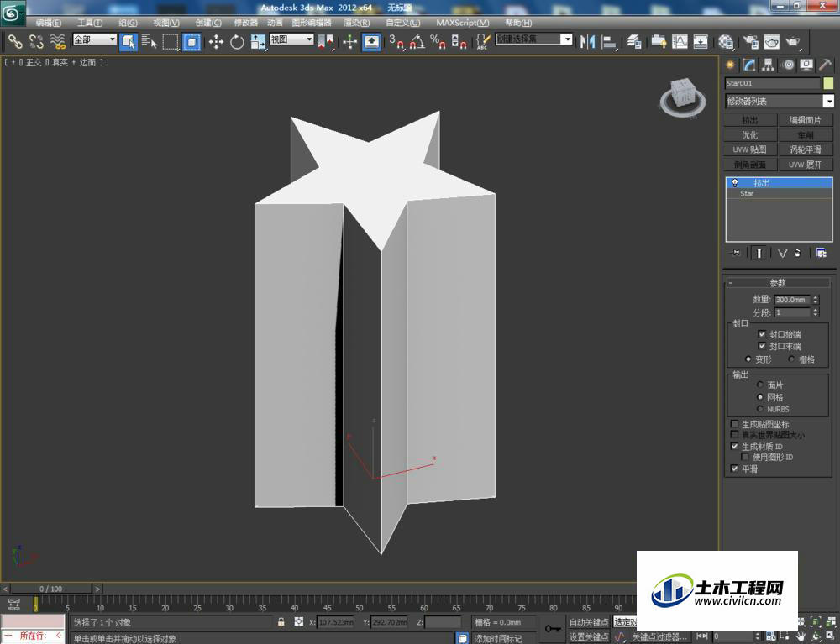Click the 分段 segments stepper arrows
The width and height of the screenshot is (840, 644).
[x=816, y=312]
